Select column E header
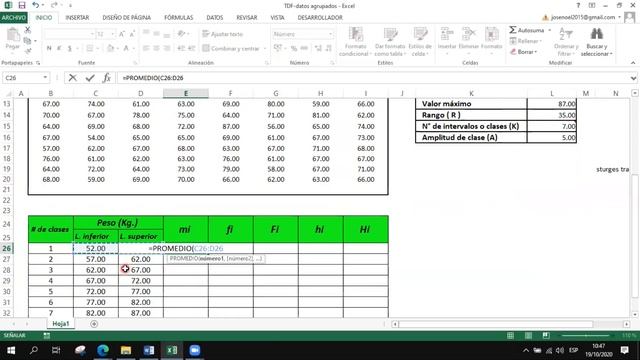The image size is (640, 360). click(x=186, y=93)
